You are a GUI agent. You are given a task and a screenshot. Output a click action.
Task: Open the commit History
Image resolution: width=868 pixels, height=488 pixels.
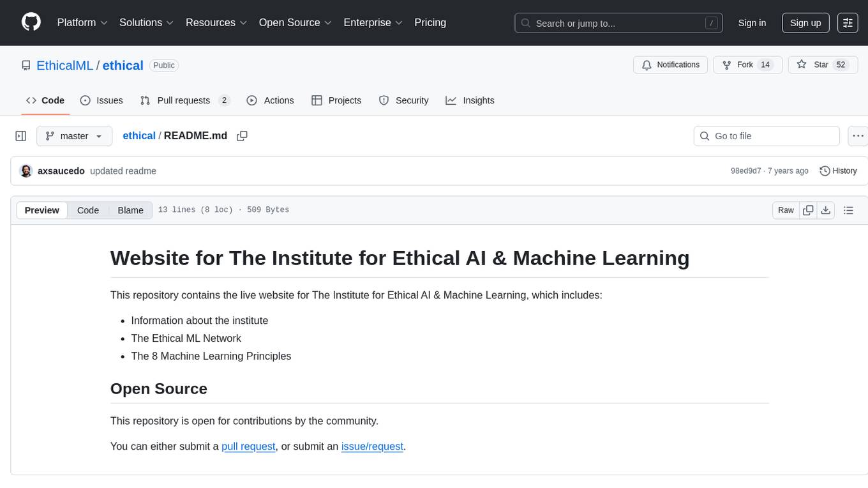[838, 171]
